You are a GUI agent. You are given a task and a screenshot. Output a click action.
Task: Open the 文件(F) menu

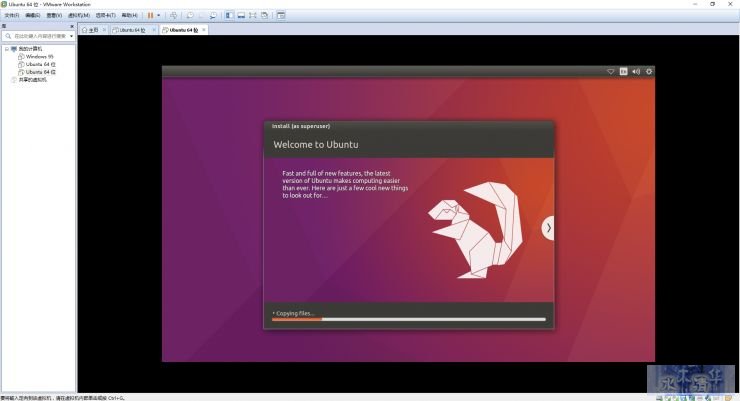click(11, 16)
